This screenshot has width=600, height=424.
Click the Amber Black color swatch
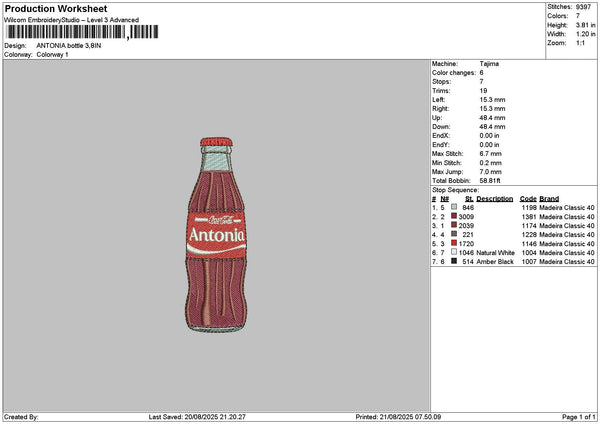point(454,261)
